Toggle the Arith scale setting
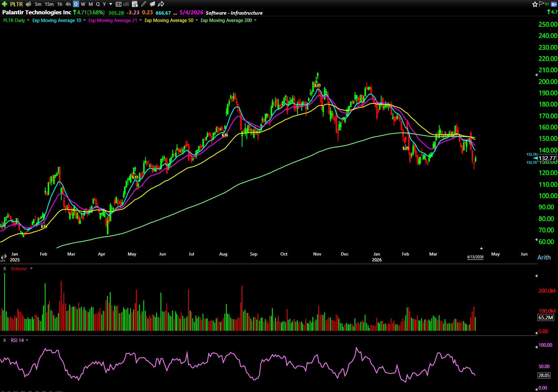This screenshot has width=558, height=392. coord(544,257)
